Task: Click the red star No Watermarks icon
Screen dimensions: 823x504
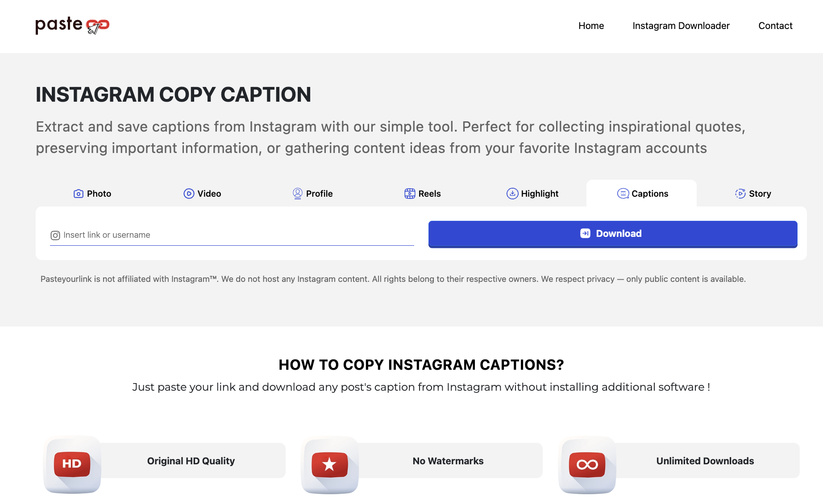Action: point(330,464)
